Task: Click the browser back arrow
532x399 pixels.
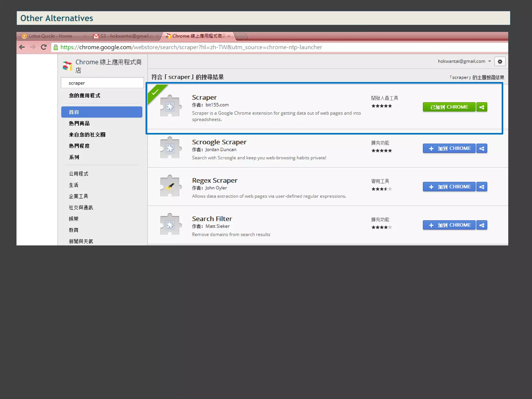Action: coord(22,47)
